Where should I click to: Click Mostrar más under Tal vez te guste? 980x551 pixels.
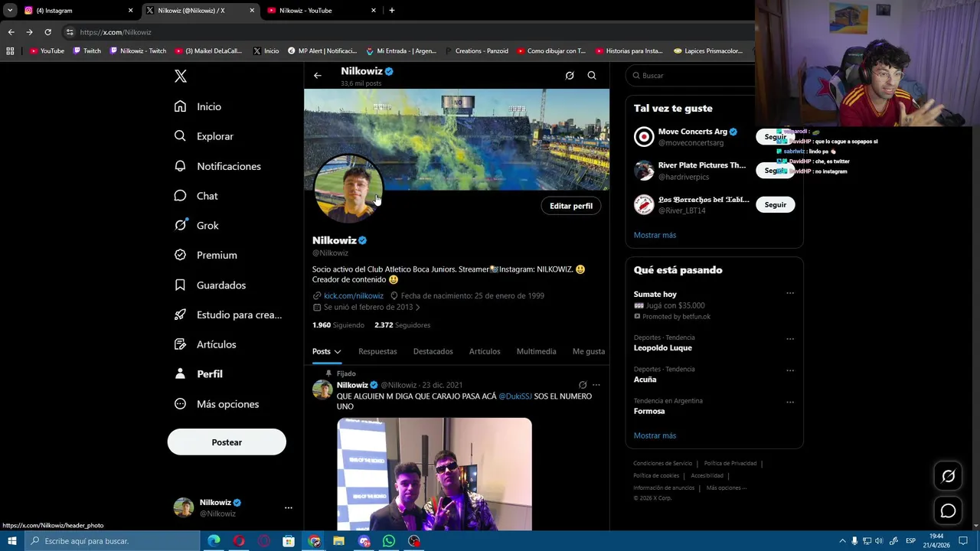tap(655, 235)
